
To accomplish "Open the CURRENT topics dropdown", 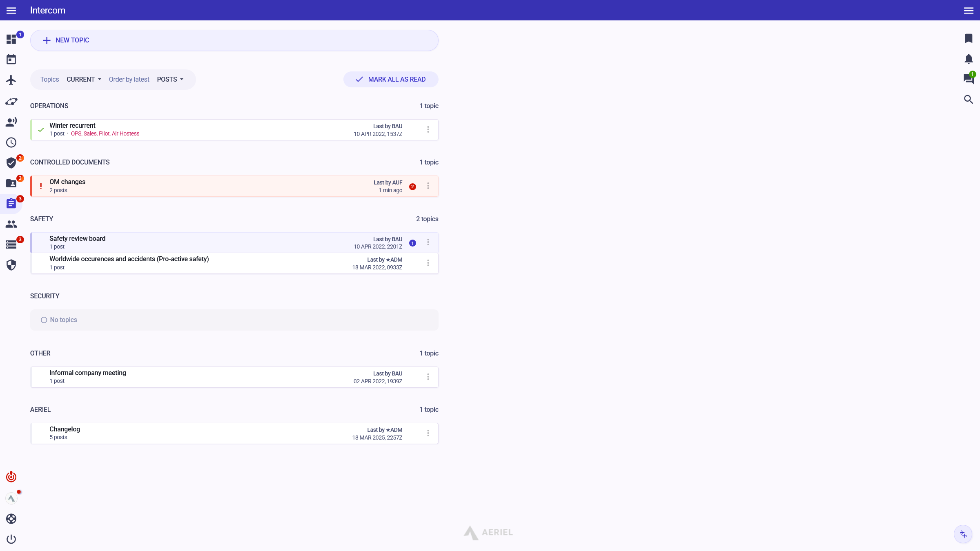I will click(84, 80).
